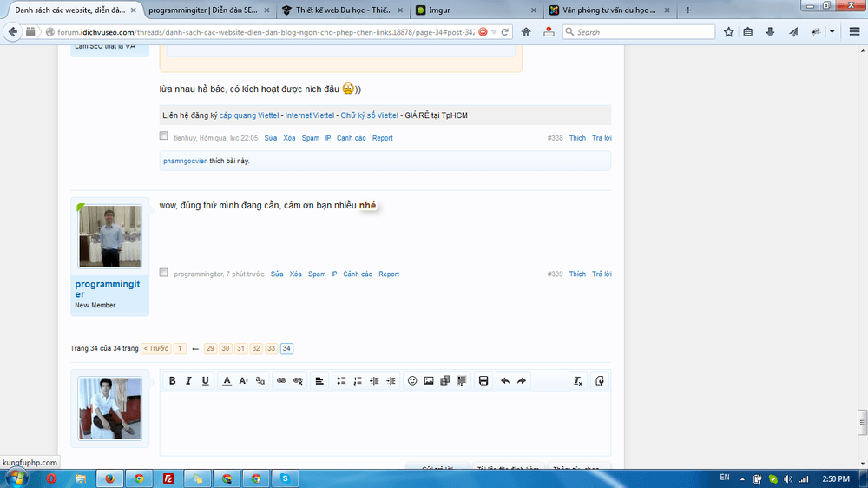Screen dimensions: 868x488
Task: Open Skype from the taskbar
Action: coord(285,478)
